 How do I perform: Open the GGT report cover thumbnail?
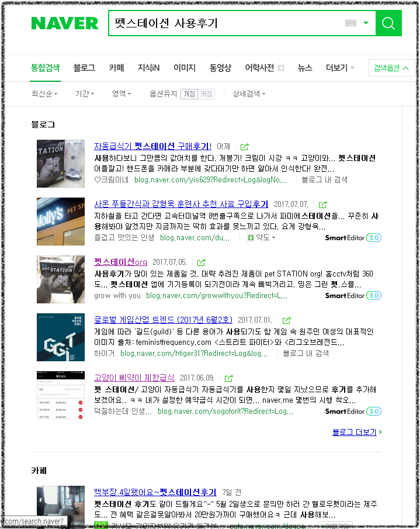(x=61, y=337)
